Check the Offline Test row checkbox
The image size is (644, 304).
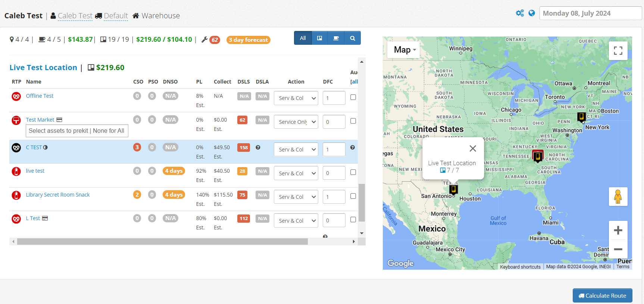click(x=353, y=97)
